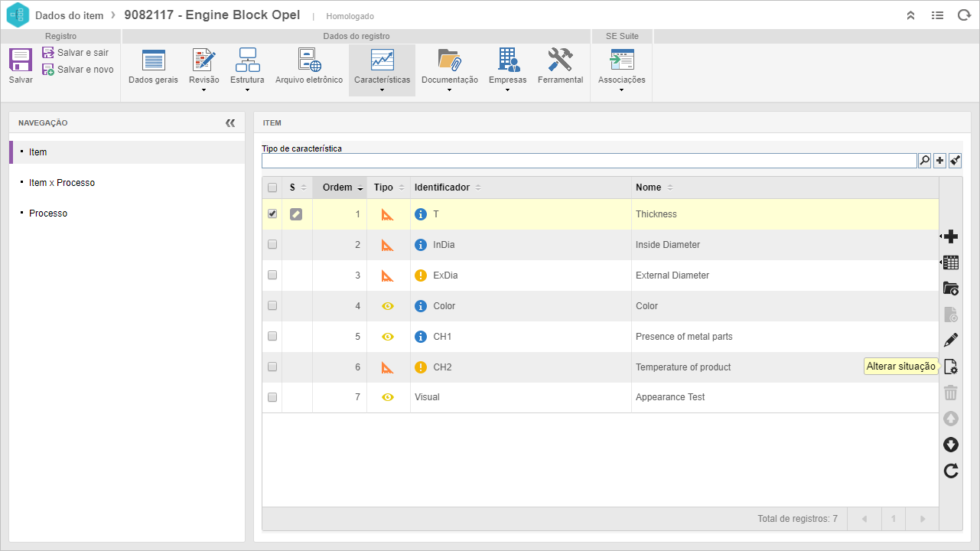Click Dados do item breadcrumb
The width and height of the screenshot is (980, 551).
(x=70, y=15)
